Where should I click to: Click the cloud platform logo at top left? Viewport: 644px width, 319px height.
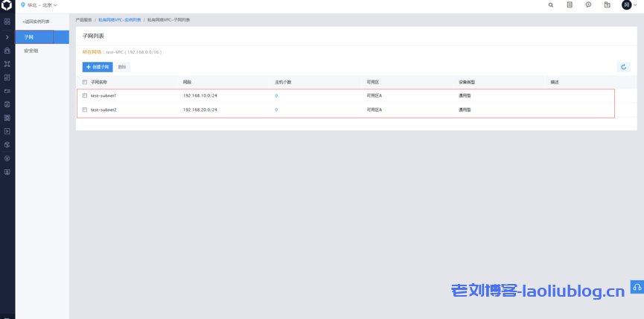click(7, 5)
